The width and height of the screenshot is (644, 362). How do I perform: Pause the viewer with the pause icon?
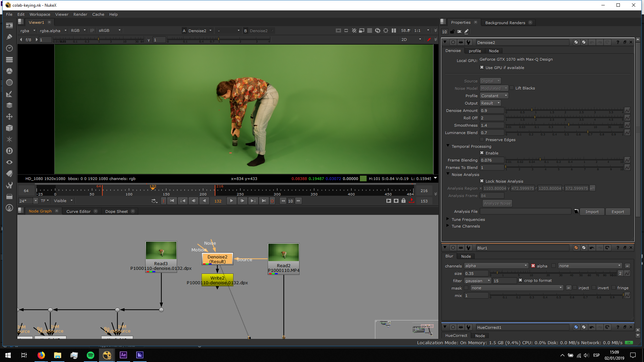(394, 31)
